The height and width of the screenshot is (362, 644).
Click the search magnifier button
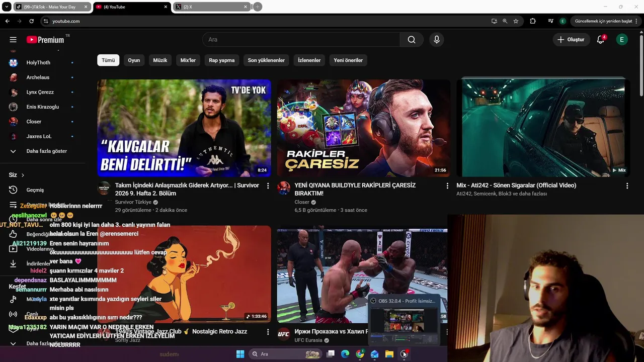412,40
